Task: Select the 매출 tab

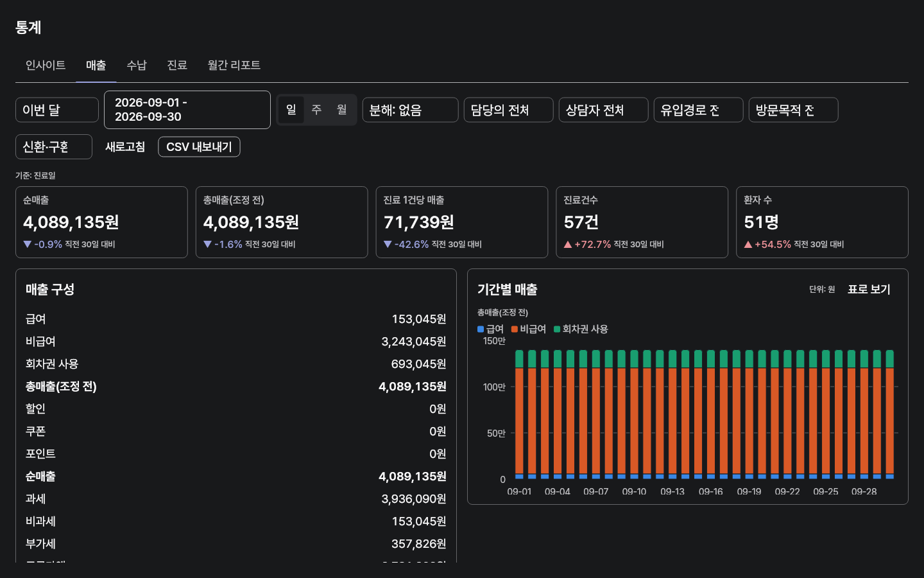Action: click(x=96, y=65)
